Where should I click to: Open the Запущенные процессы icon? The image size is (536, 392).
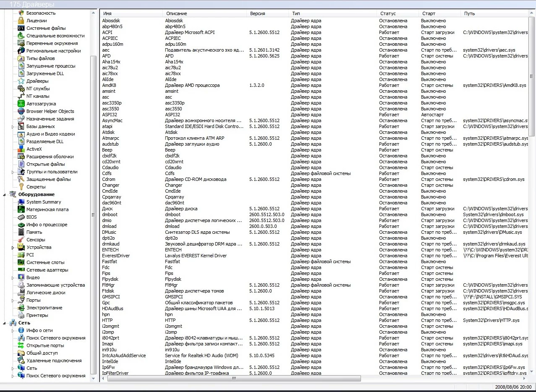pyautogui.click(x=21, y=66)
